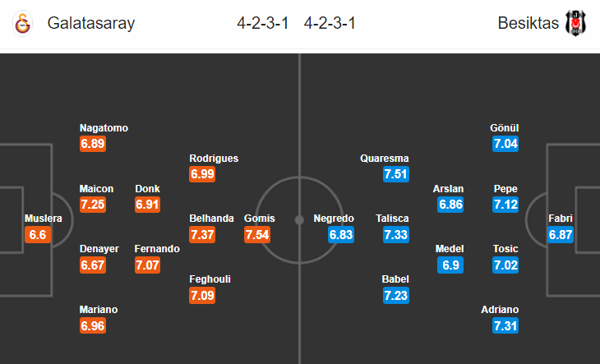Open player Feghouli's name label
The image size is (600, 364).
210,279
